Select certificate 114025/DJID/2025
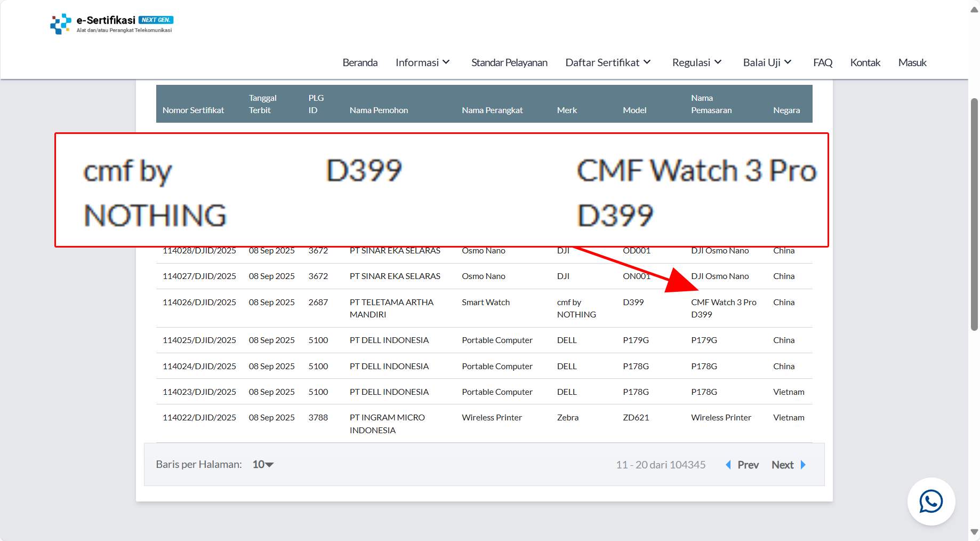The image size is (980, 541). point(199,340)
